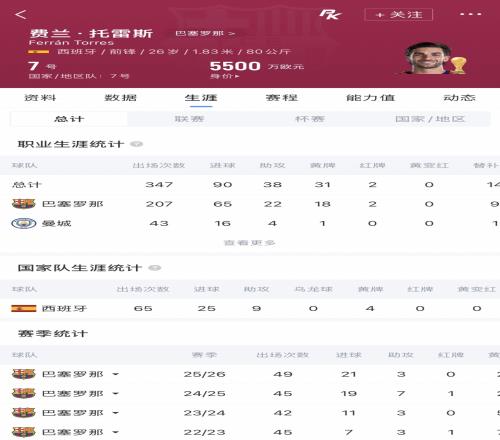500x440 pixels.
Task: Click 查看更多 to view more teams
Action: coord(249,243)
